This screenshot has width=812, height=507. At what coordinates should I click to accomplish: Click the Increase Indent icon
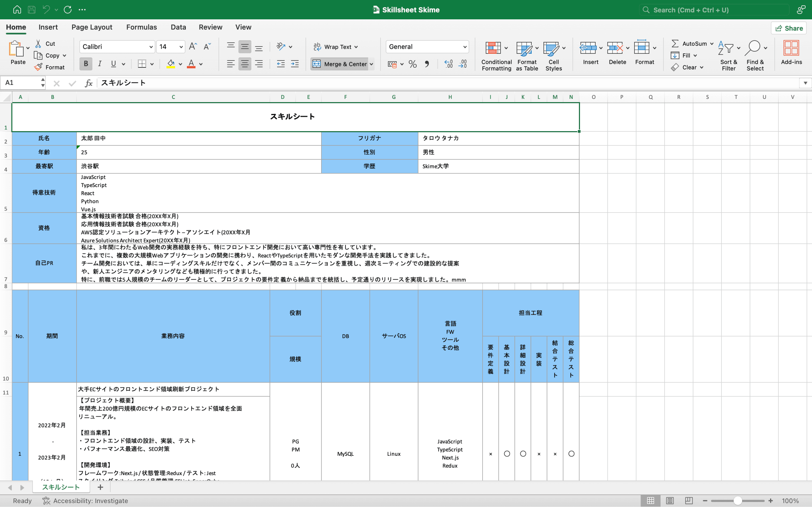click(x=295, y=64)
